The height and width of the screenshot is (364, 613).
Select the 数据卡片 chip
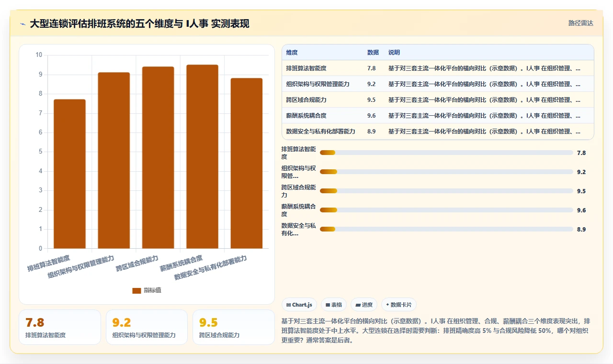(x=399, y=305)
